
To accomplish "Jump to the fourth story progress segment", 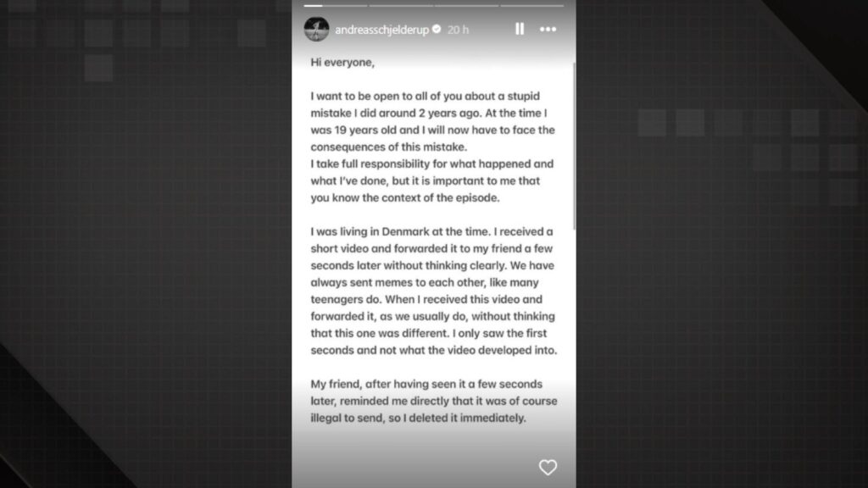I will [x=531, y=5].
